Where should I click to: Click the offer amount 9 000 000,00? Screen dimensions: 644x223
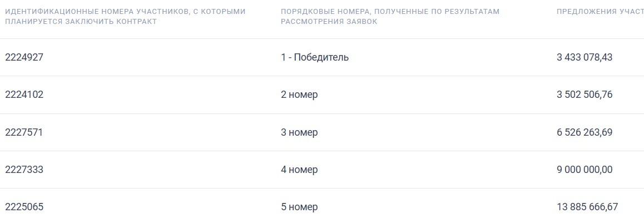[584, 170]
